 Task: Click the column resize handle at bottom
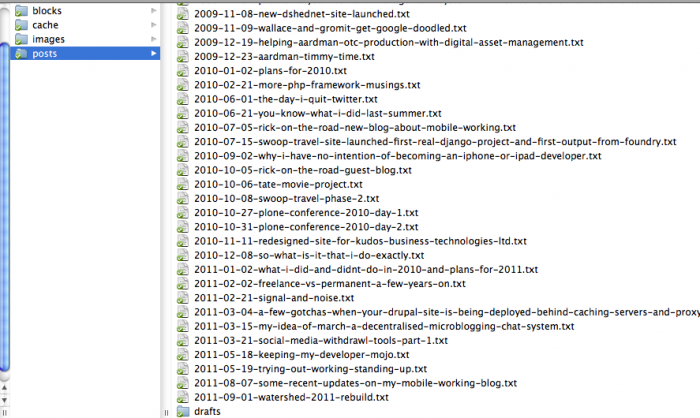[x=166, y=413]
